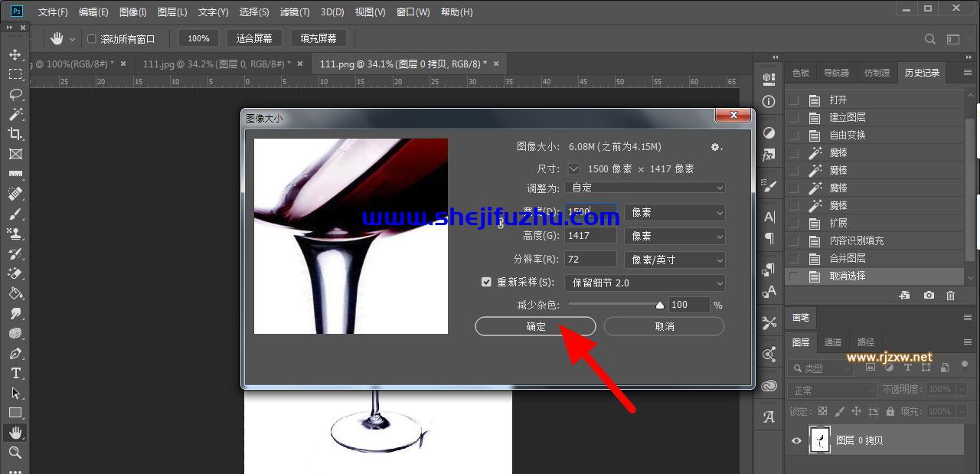Select the Lasso tool

pos(15,94)
